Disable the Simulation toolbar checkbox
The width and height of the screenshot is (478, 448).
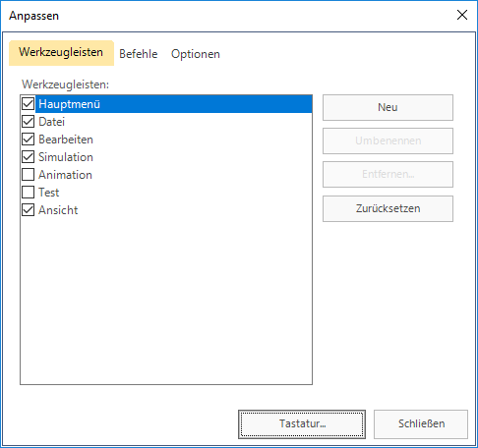pyautogui.click(x=28, y=157)
